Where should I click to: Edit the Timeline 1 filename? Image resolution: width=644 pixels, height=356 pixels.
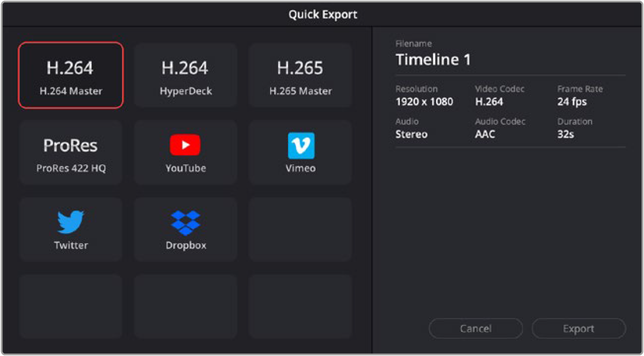pyautogui.click(x=433, y=60)
